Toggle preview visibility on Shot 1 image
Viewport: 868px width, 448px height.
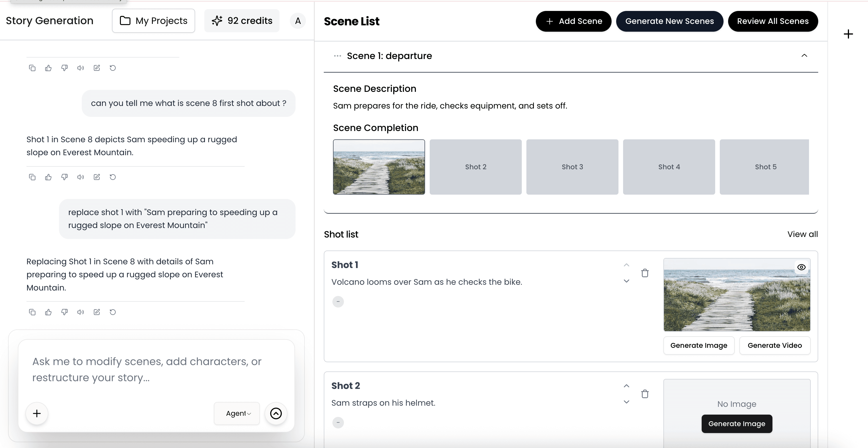pyautogui.click(x=802, y=267)
